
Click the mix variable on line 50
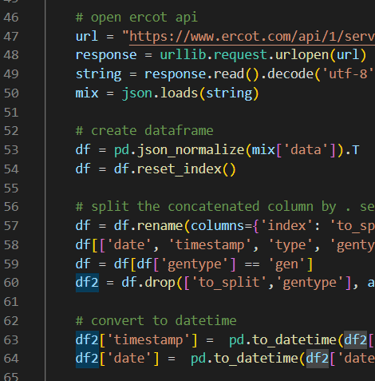(x=87, y=93)
